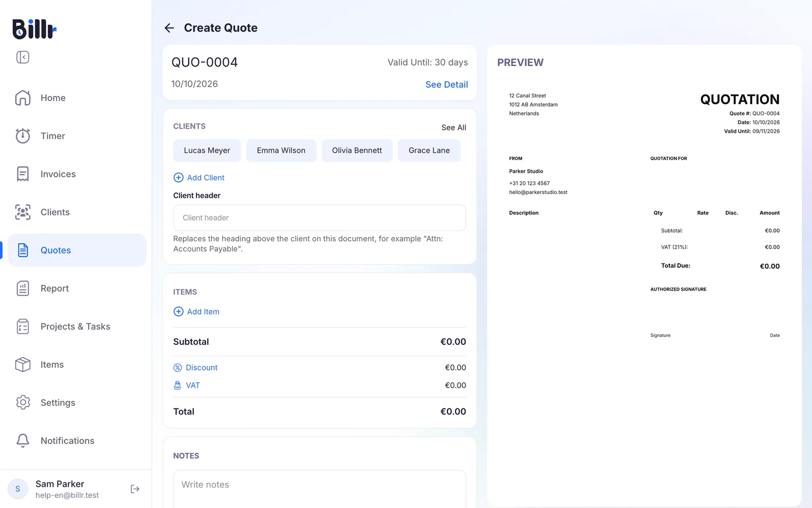Click the Home house icon
The height and width of the screenshot is (508, 812).
point(23,98)
